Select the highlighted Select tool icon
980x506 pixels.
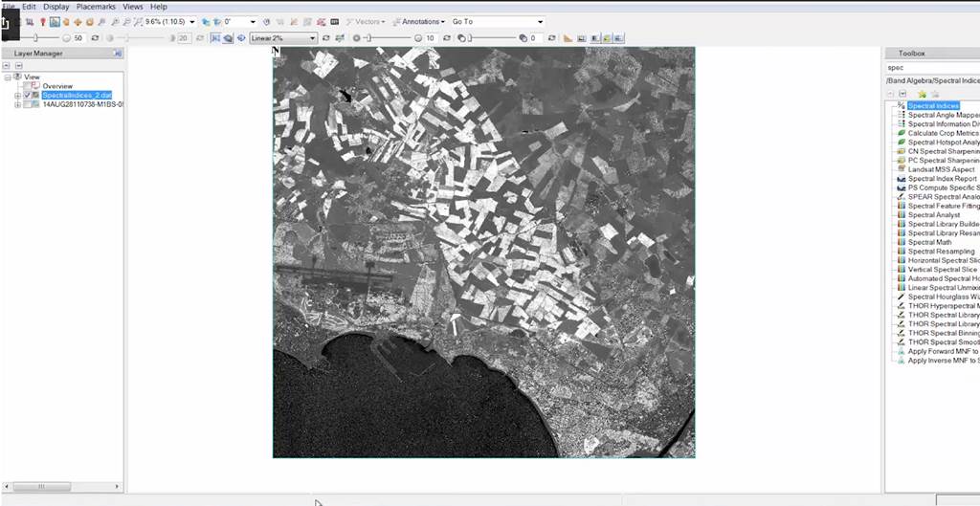coord(55,22)
